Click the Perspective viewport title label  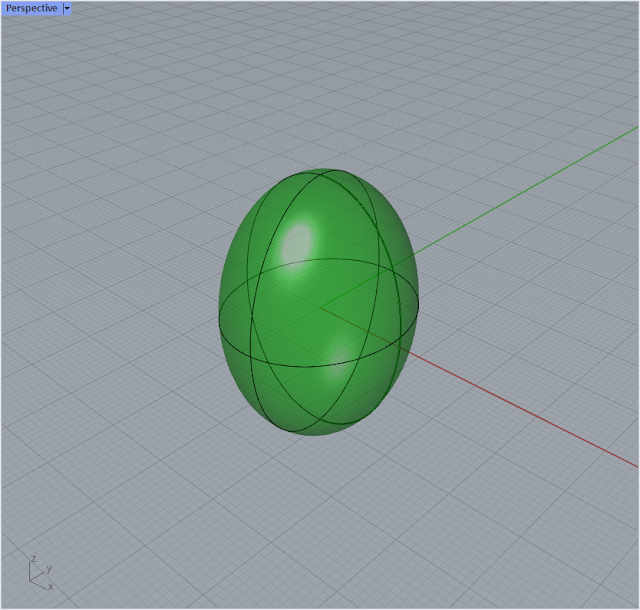(31, 8)
